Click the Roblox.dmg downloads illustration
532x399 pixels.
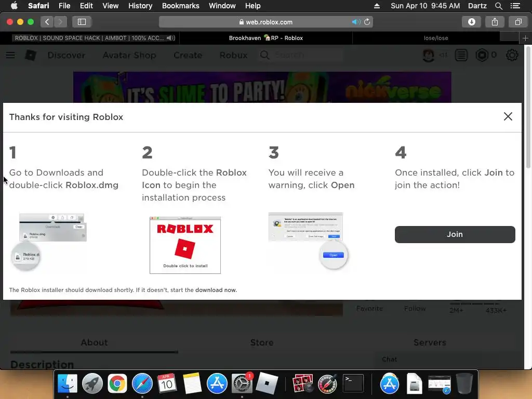pos(49,242)
